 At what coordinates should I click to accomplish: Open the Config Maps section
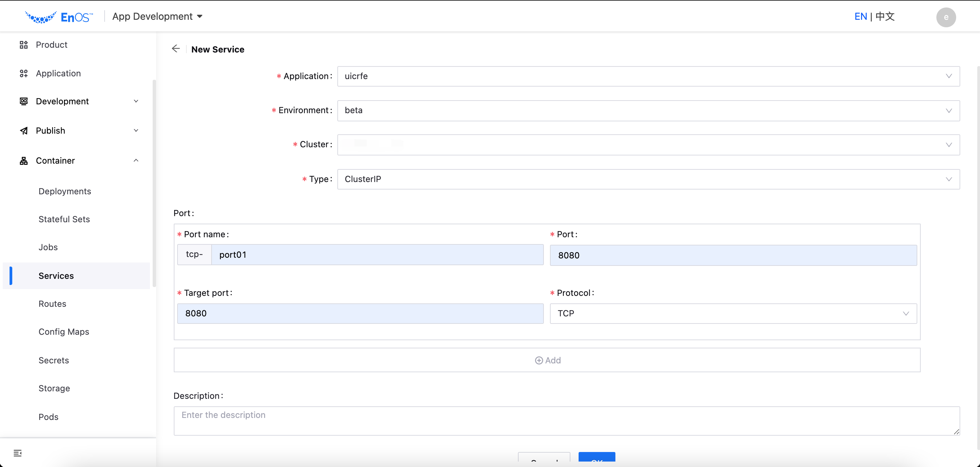[63, 332]
